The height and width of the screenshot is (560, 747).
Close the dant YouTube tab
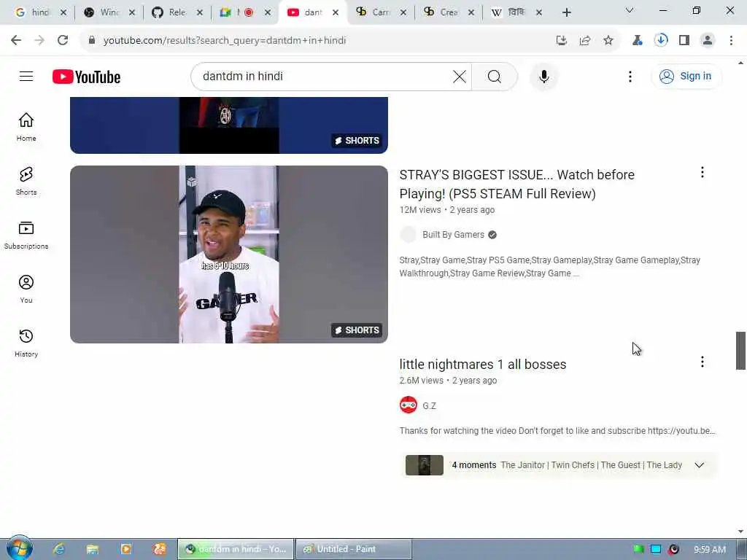(x=336, y=13)
